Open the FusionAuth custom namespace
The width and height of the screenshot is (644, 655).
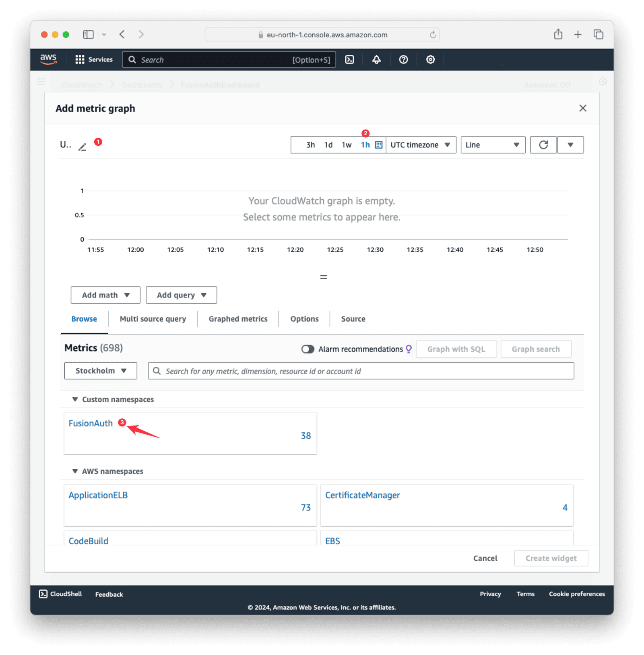click(91, 423)
